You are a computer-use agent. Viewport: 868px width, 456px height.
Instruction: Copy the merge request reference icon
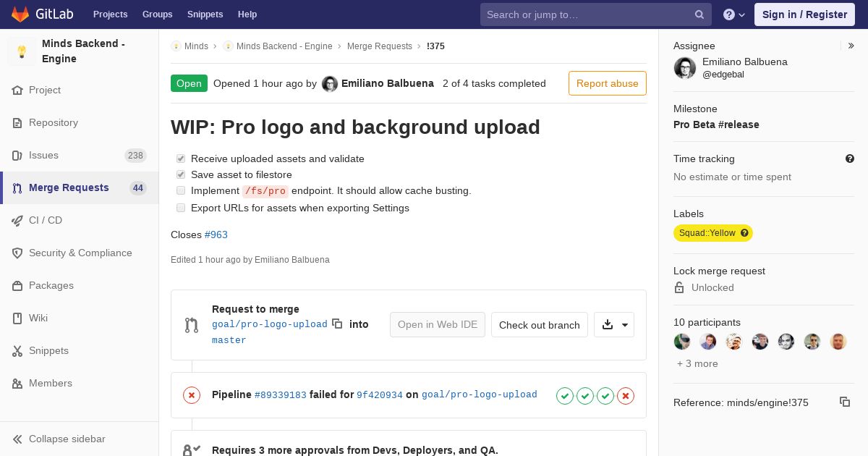(845, 402)
